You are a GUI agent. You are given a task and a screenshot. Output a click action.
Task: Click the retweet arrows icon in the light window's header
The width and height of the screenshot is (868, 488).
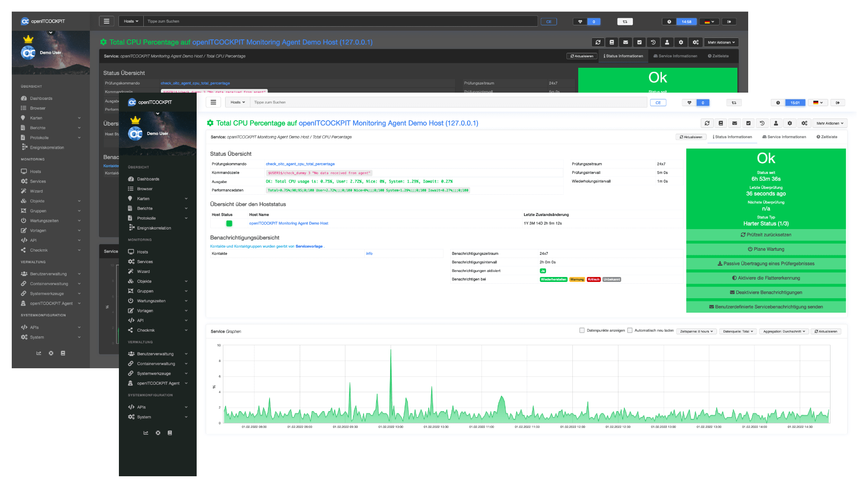734,103
